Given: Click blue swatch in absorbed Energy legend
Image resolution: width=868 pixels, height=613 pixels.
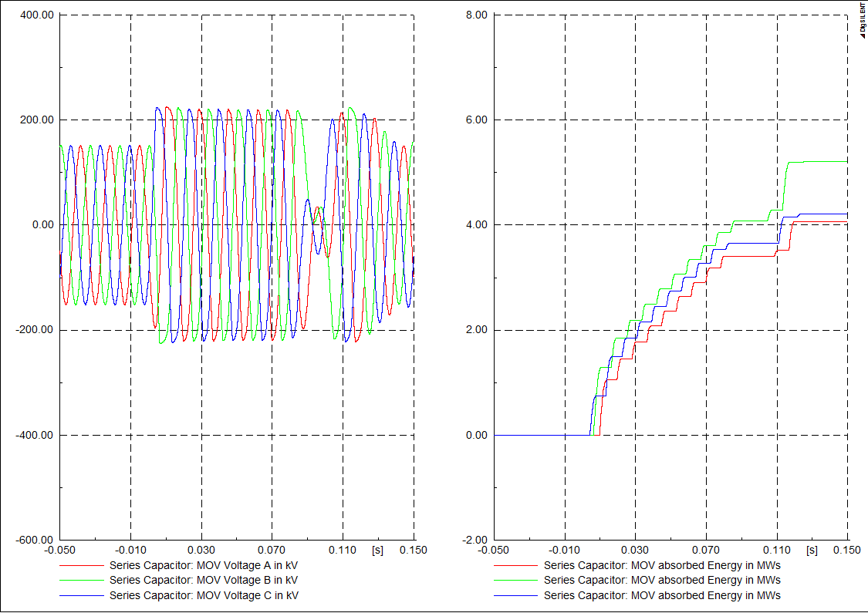Looking at the screenshot, I should [x=516, y=596].
